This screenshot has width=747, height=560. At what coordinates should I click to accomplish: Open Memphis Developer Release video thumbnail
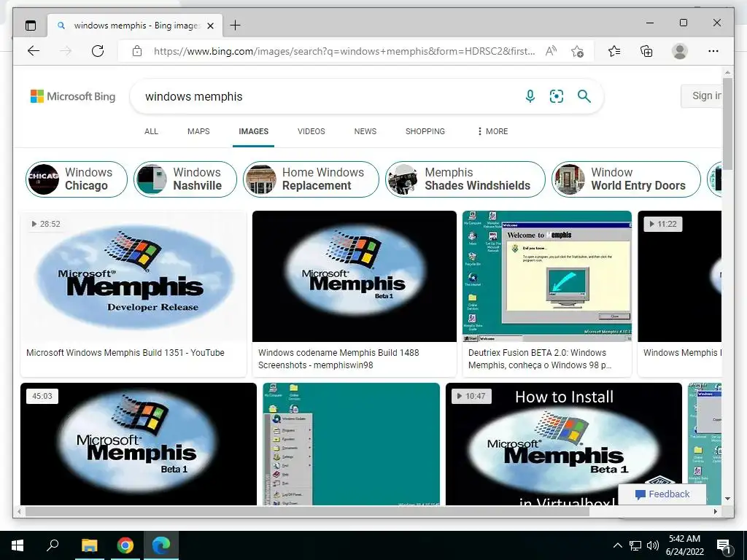coord(133,276)
